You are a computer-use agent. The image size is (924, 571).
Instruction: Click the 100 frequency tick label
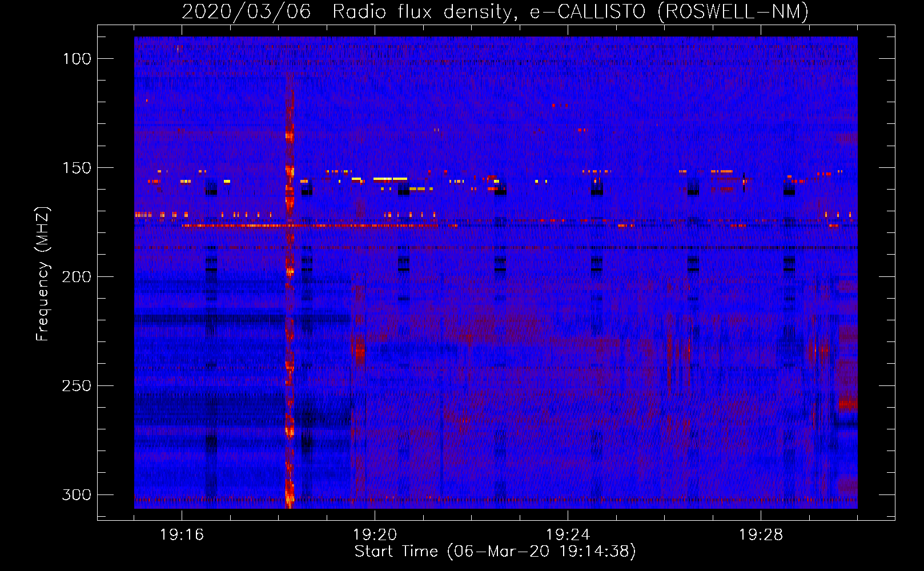77,59
